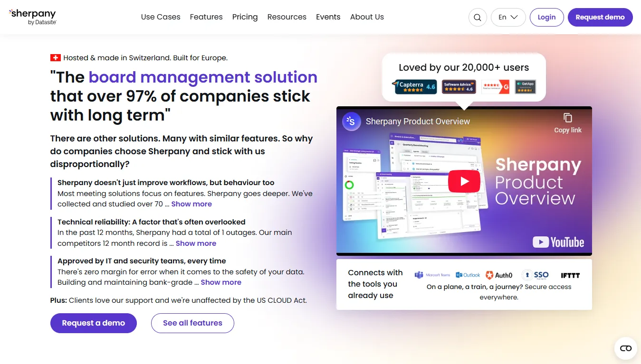Open the Pricing menu item
The height and width of the screenshot is (364, 641).
(x=245, y=17)
